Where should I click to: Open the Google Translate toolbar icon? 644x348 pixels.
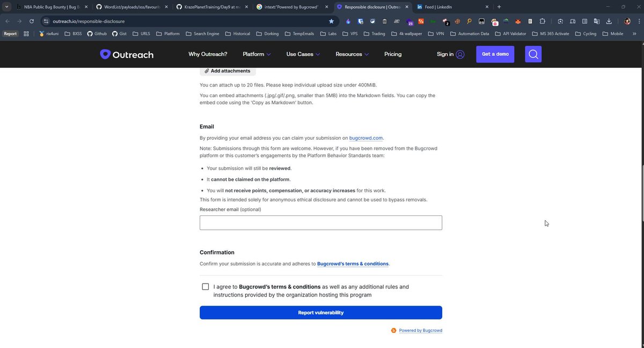[x=596, y=21]
